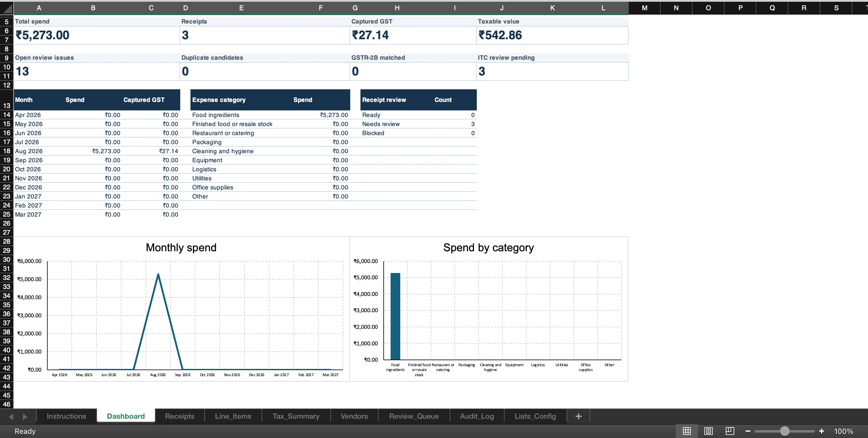Select the Monthly spend chart title
Image resolution: width=868 pixels, height=438 pixels.
181,247
